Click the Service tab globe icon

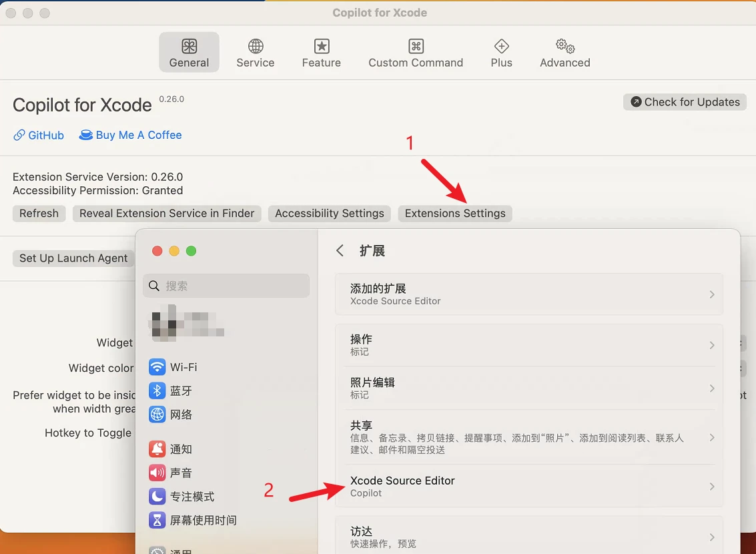[256, 46]
